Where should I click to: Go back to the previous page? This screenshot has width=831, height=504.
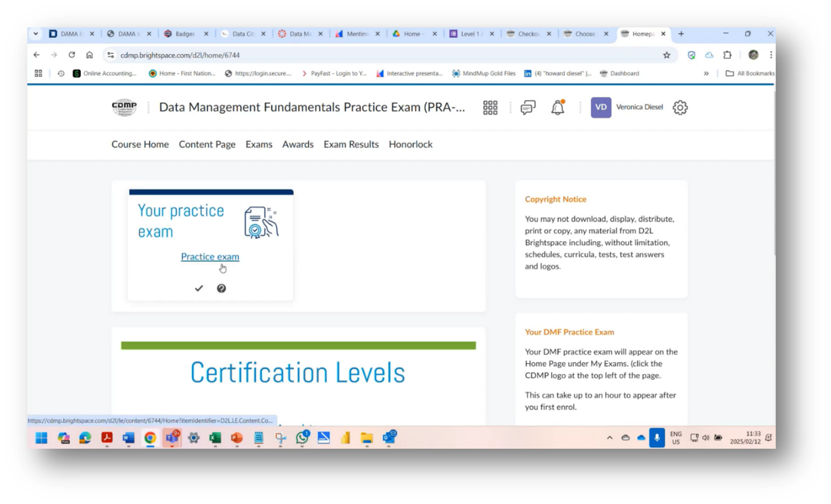tap(37, 55)
